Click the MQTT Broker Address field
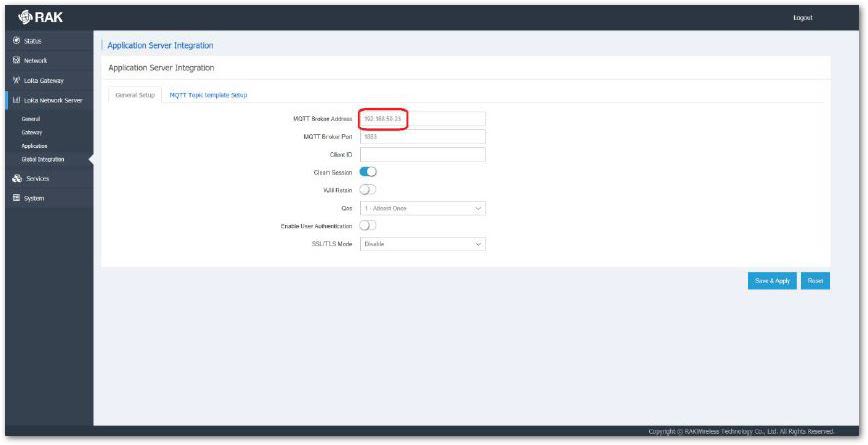868x445 pixels. (422, 119)
